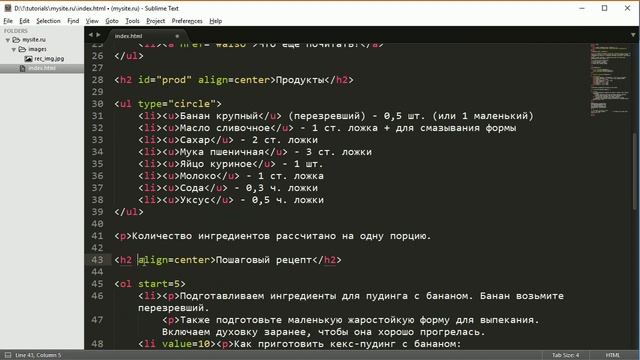Switch to the index.html tab

(x=128, y=36)
